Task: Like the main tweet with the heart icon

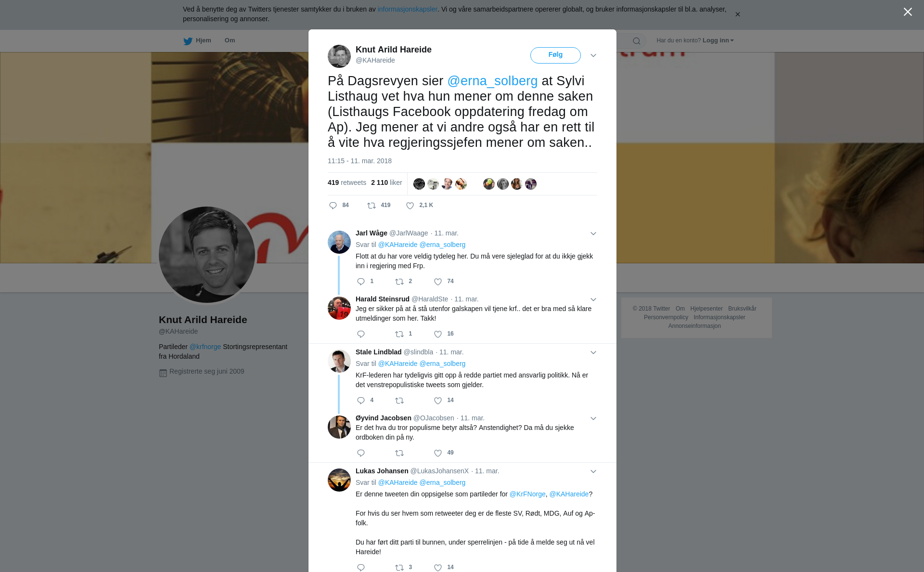Action: tap(410, 206)
